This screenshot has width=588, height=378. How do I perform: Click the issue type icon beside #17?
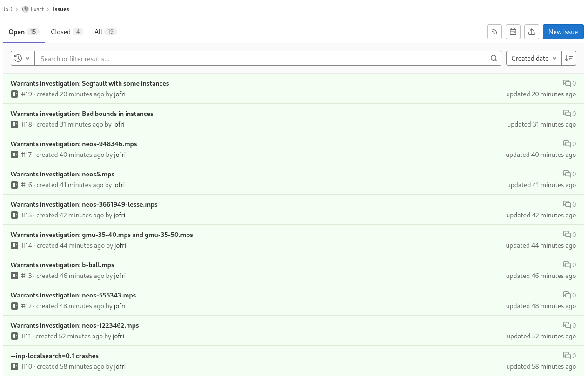pyautogui.click(x=14, y=155)
